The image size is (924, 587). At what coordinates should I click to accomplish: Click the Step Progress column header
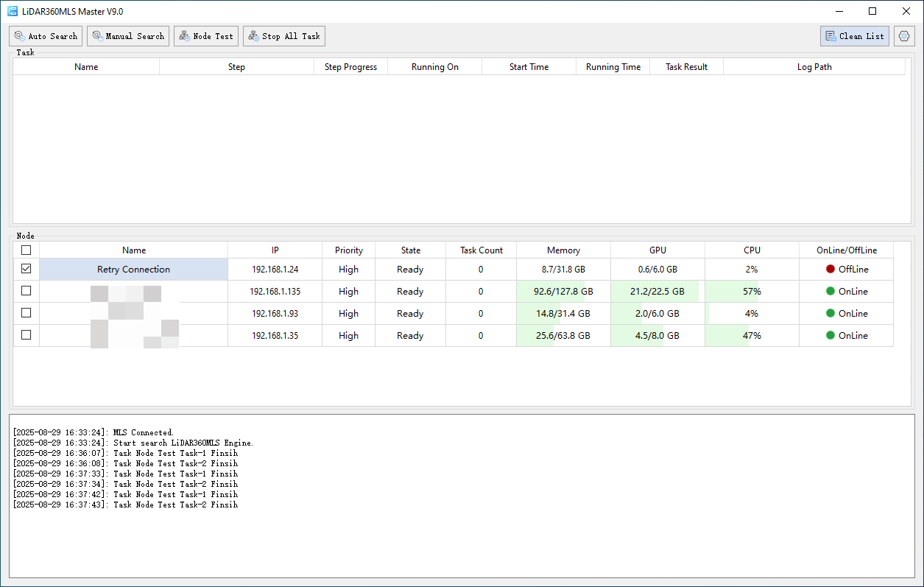point(350,67)
